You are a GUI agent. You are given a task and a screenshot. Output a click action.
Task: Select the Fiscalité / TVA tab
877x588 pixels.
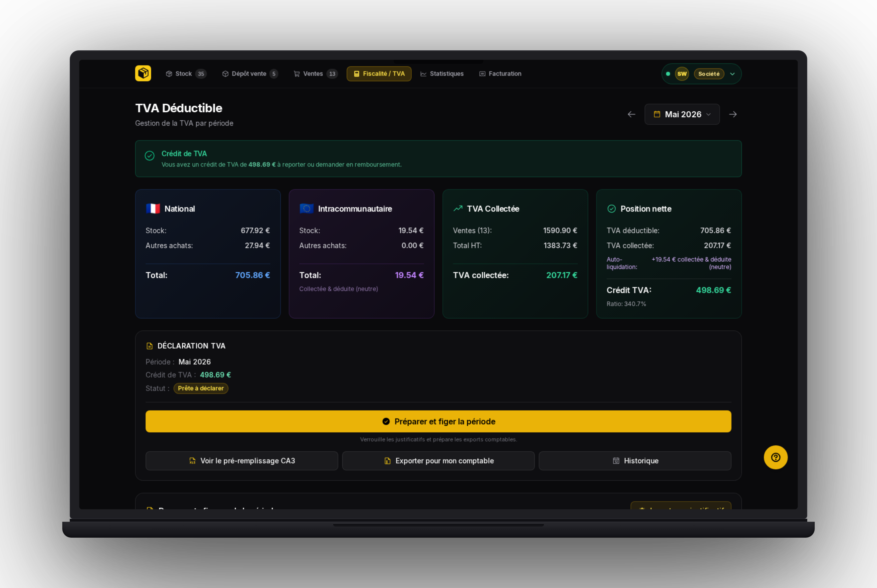pyautogui.click(x=379, y=74)
